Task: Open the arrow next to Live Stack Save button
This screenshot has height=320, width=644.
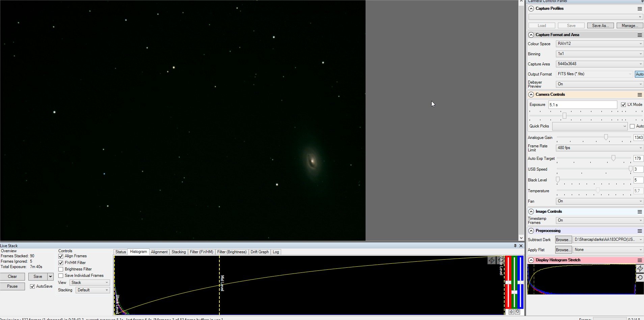Action: click(x=51, y=277)
